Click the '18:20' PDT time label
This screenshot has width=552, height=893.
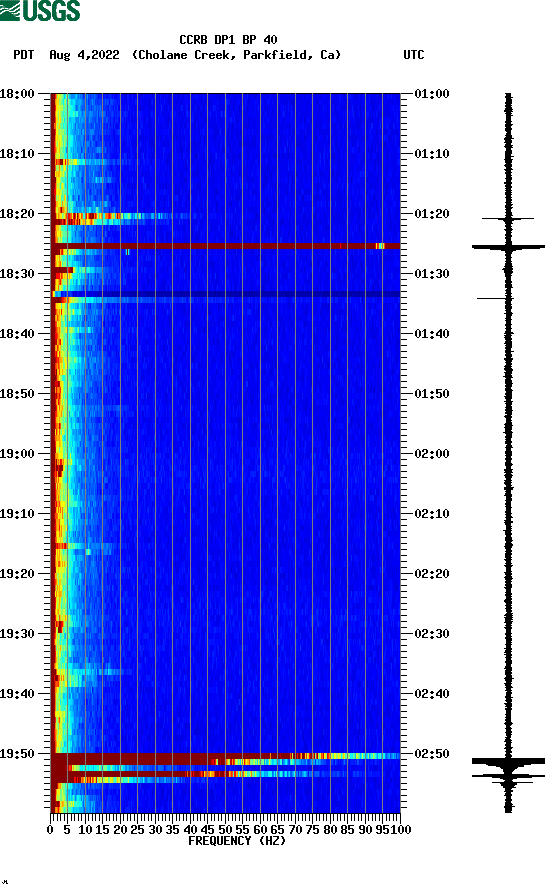tap(17, 214)
